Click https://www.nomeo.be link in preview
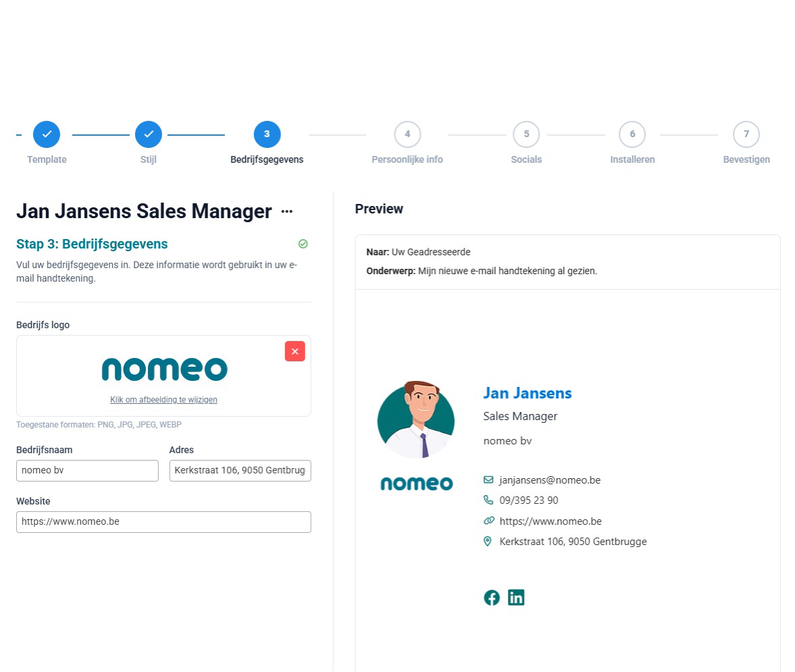The width and height of the screenshot is (795, 672). point(550,521)
